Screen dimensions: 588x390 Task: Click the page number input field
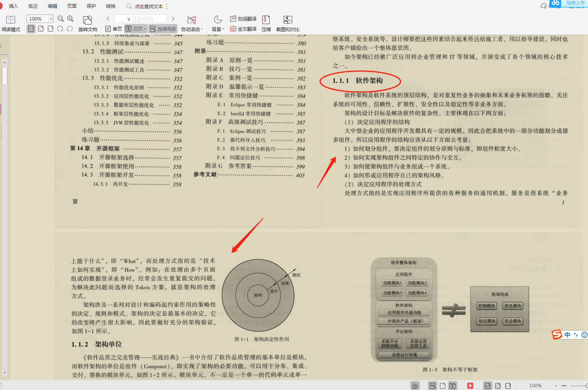point(140,18)
